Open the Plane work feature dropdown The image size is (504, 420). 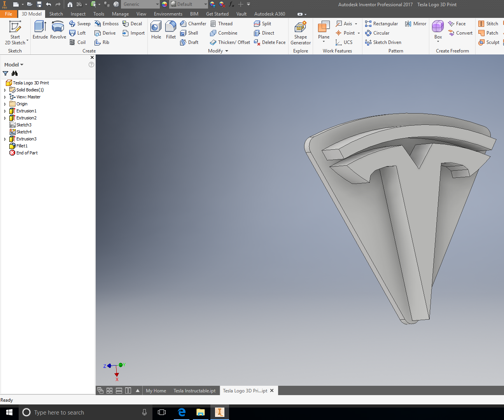coord(324,42)
